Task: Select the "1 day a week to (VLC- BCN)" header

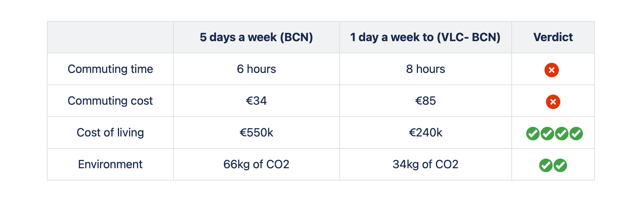Action: coord(425,37)
